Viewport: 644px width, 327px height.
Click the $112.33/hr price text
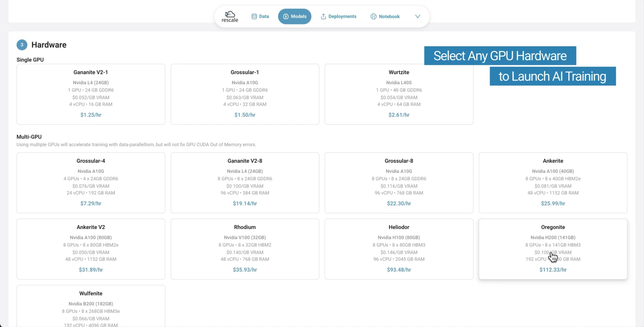tap(553, 270)
